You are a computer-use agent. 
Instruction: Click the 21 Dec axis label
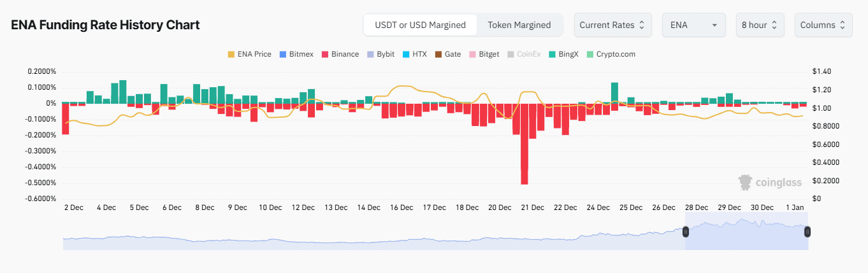533,207
